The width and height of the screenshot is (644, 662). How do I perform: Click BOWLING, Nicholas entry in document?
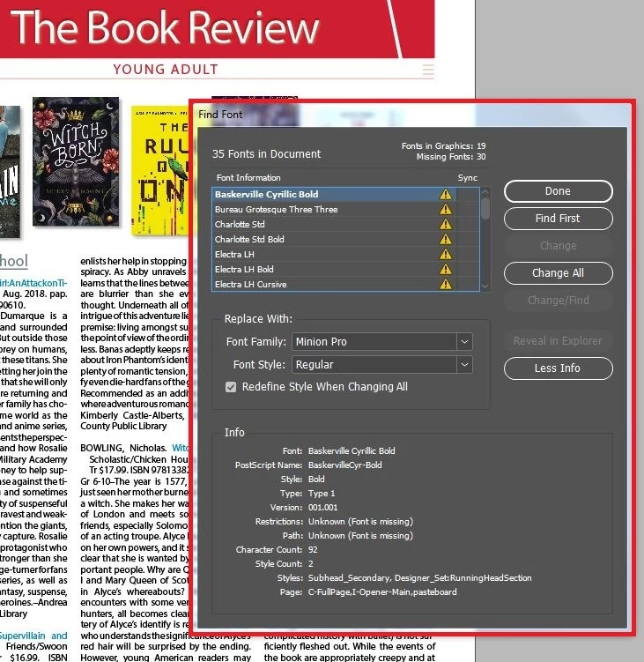(123, 448)
